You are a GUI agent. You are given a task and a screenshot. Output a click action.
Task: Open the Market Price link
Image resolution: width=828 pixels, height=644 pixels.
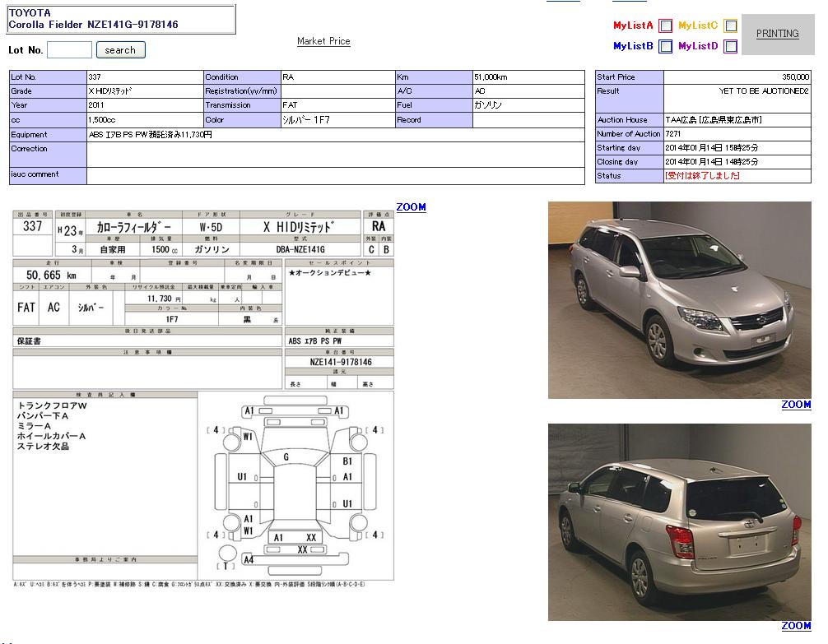click(x=323, y=41)
